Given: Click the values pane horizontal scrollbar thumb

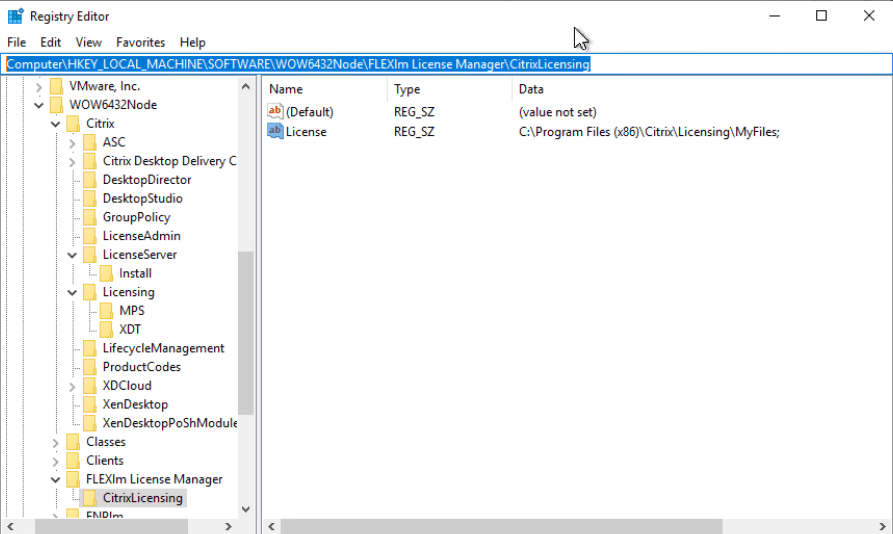Looking at the screenshot, I should (x=501, y=526).
